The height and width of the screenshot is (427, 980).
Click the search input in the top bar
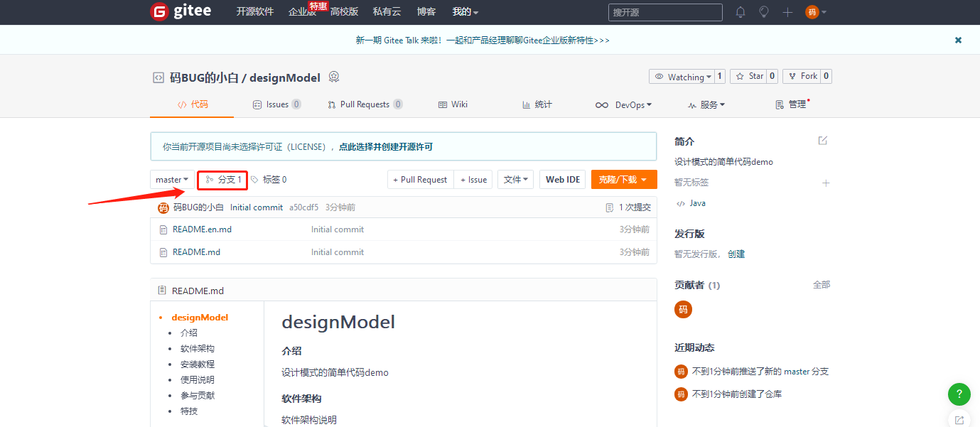pyautogui.click(x=664, y=12)
